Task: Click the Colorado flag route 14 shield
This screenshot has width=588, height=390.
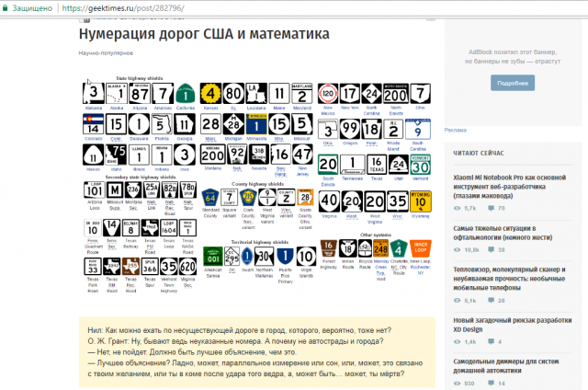Action: click(93, 124)
